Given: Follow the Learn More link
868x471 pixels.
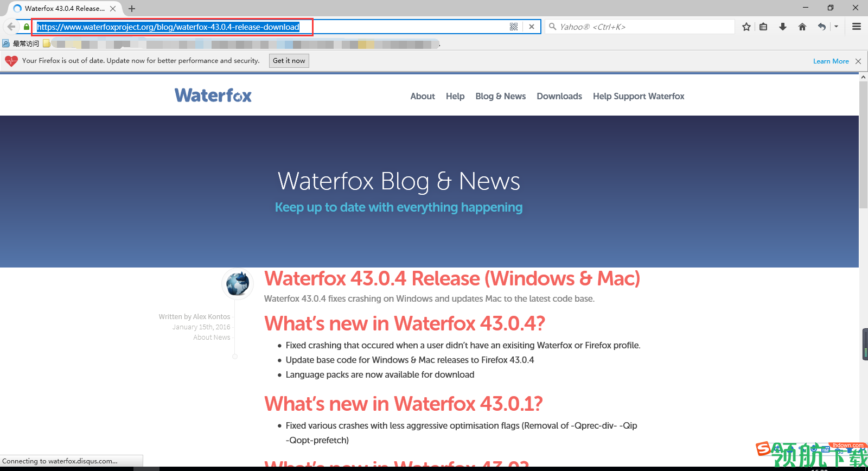Looking at the screenshot, I should point(831,61).
